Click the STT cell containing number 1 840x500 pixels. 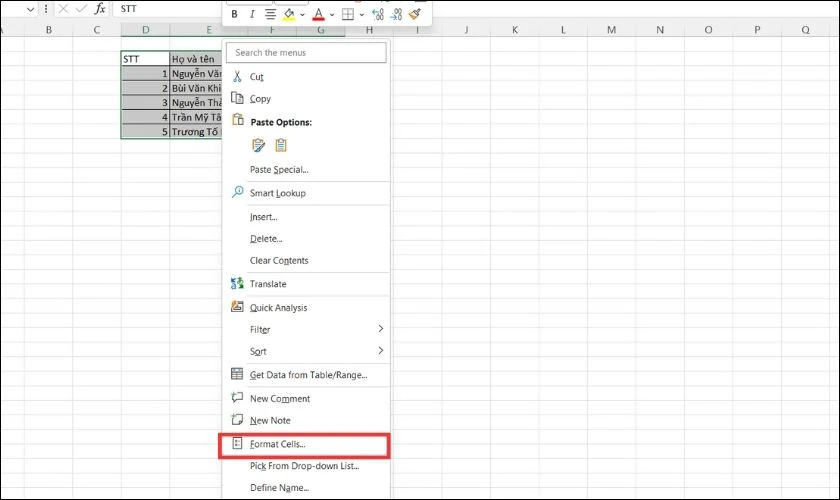coord(146,73)
